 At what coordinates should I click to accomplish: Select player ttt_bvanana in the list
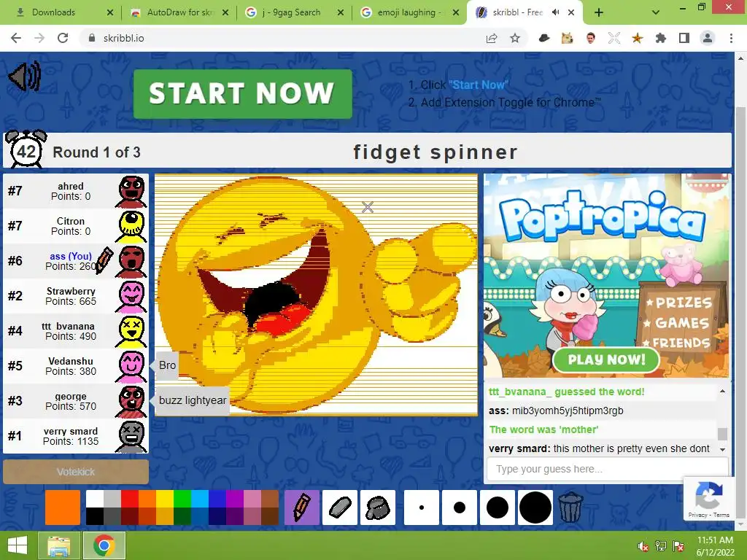(x=76, y=331)
